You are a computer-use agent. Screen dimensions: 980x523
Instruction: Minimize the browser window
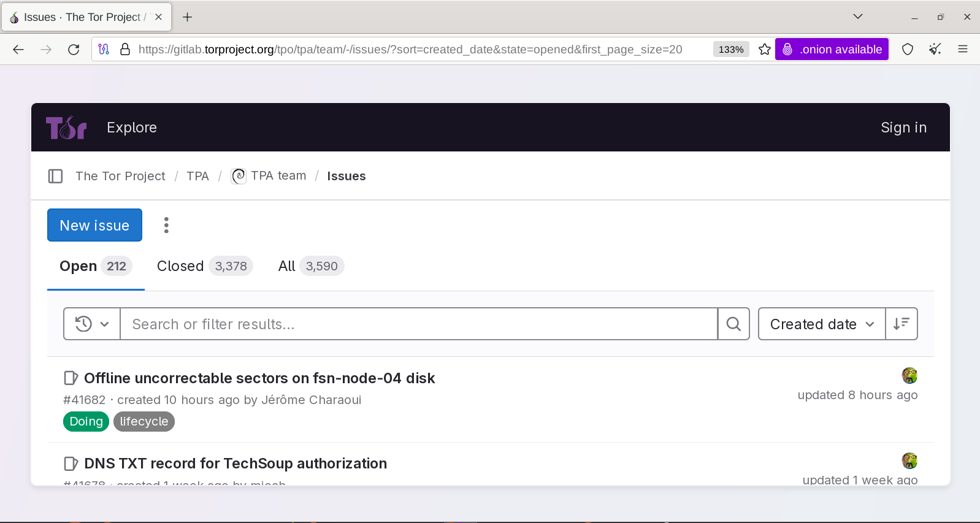click(914, 17)
